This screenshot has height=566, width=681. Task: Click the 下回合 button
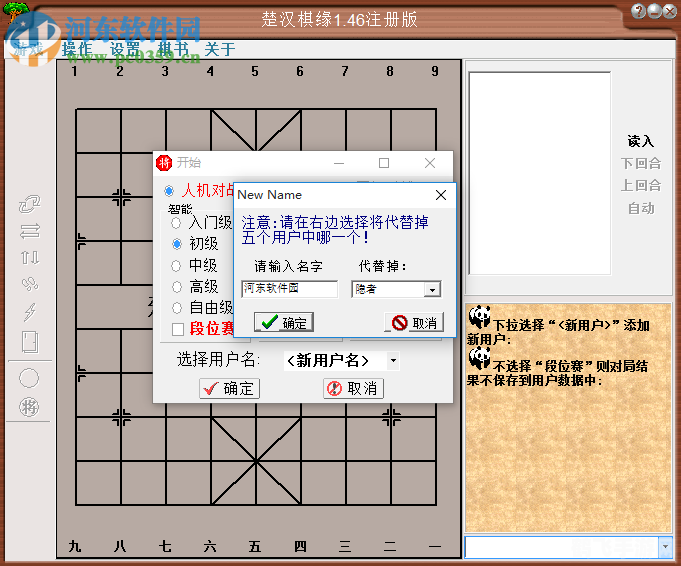click(x=641, y=163)
